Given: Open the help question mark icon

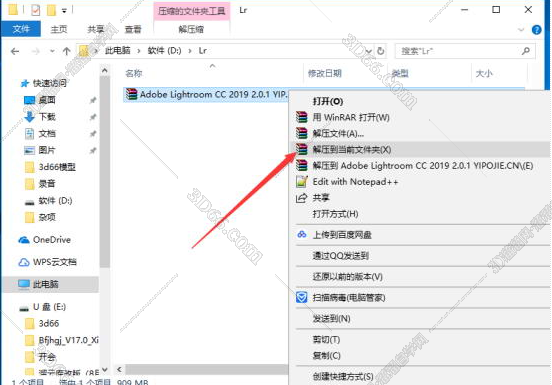Looking at the screenshot, I should (x=537, y=30).
